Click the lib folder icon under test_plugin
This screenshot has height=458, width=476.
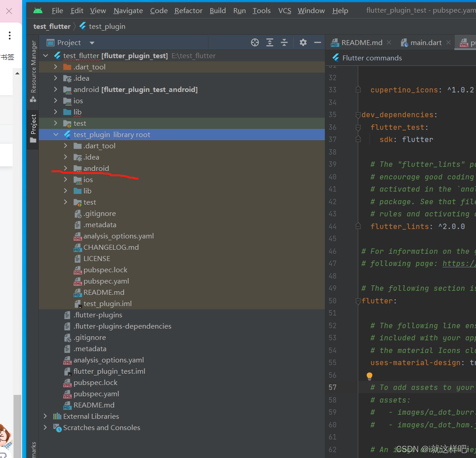[x=78, y=191]
